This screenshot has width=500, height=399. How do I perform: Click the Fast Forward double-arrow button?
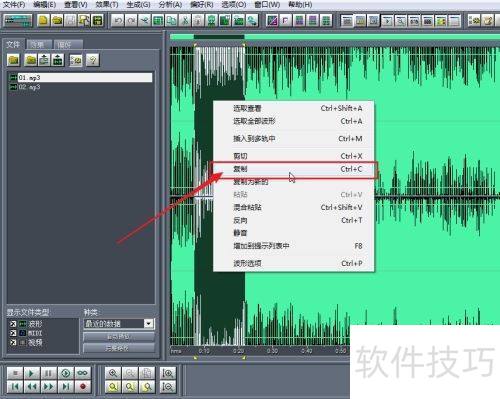48,387
